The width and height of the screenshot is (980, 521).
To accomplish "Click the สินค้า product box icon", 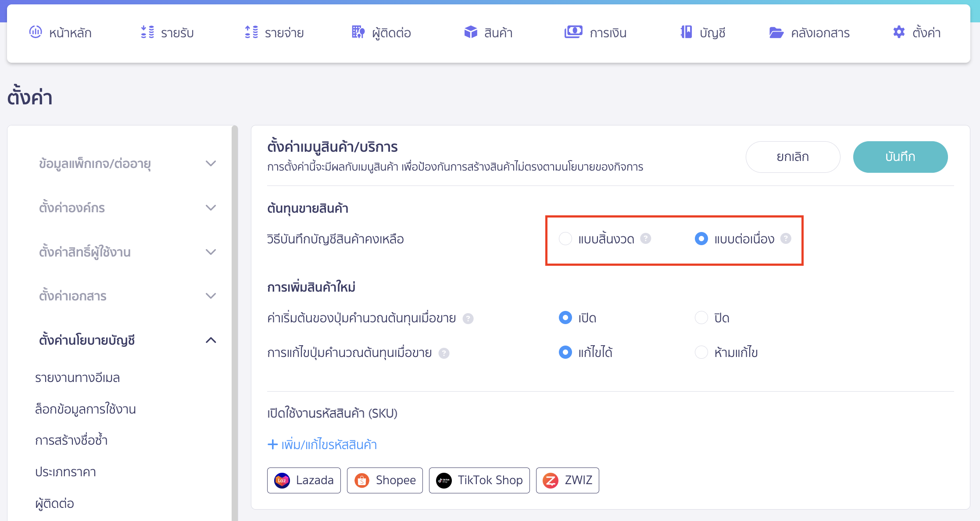I will point(470,32).
